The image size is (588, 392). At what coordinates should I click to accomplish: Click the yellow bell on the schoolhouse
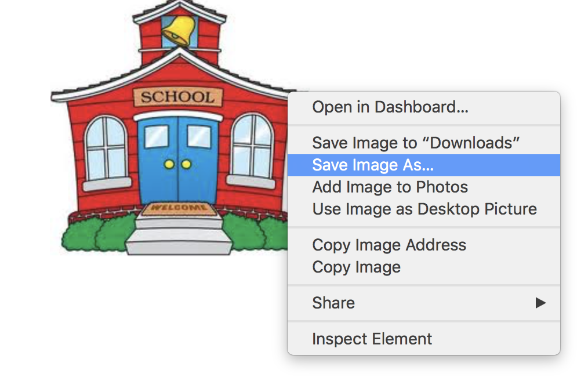coord(179,31)
